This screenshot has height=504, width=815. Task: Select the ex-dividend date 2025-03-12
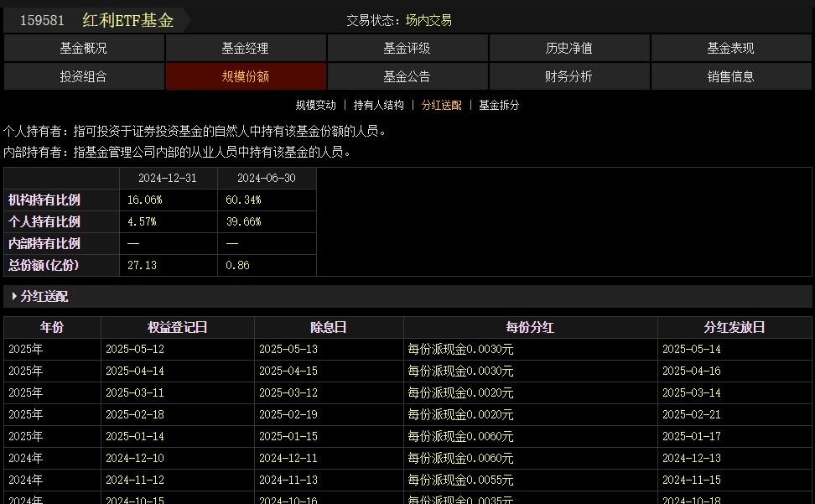click(x=288, y=392)
